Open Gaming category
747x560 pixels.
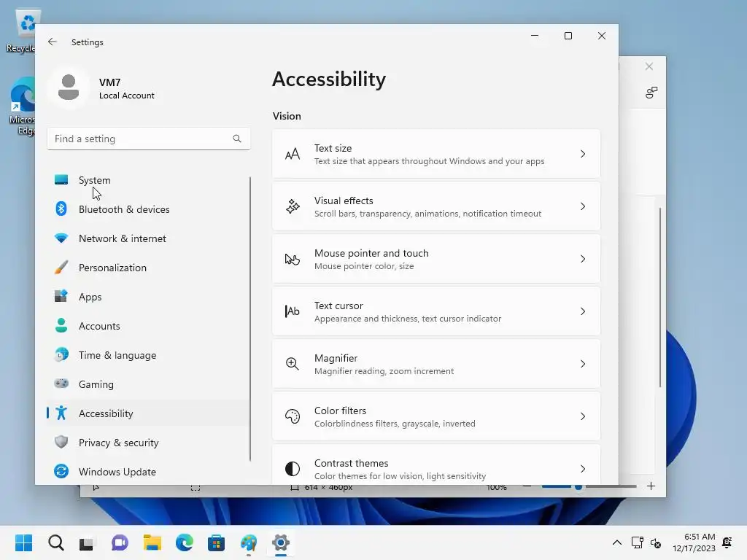148,384
